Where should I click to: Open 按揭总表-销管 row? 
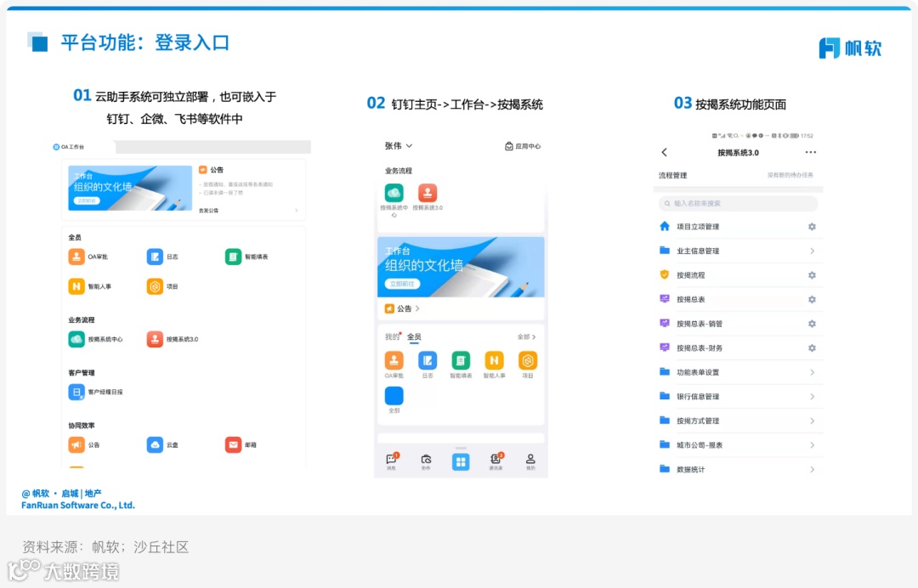click(x=738, y=324)
